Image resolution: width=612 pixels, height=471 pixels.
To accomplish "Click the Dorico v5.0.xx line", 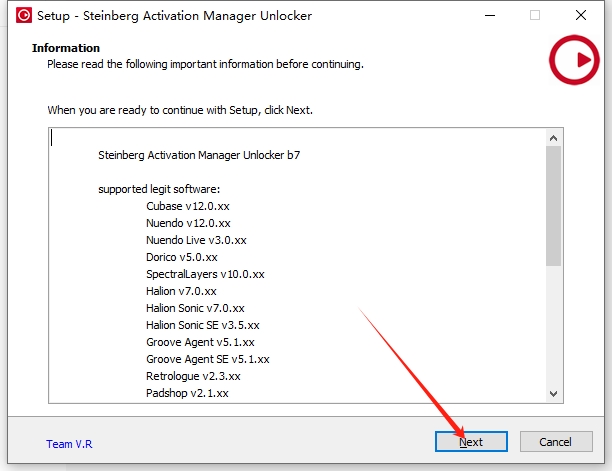I will (181, 257).
